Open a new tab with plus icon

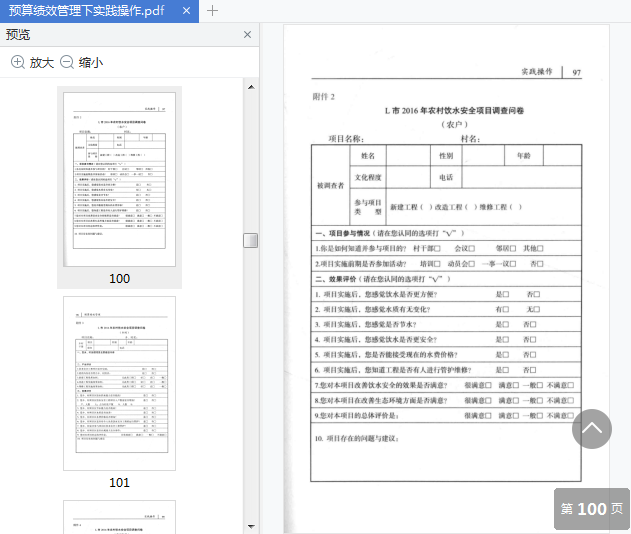[x=212, y=11]
